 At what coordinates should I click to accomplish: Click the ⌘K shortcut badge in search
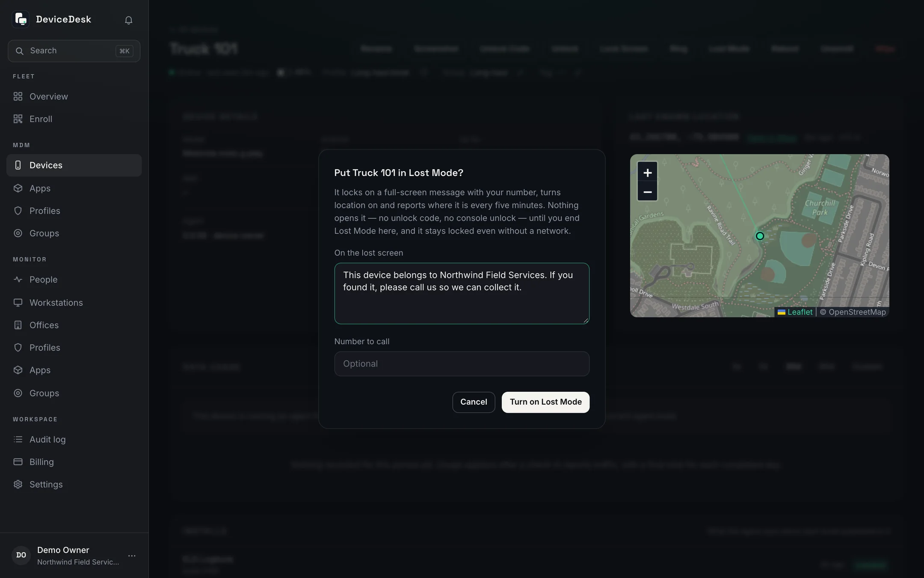click(124, 51)
